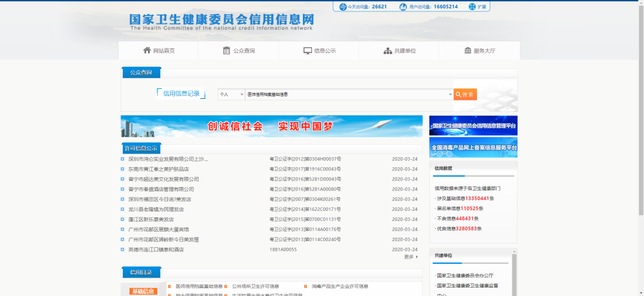Open 全国消毒产品网上备案信息服务平台 banner
The width and height of the screenshot is (644, 296).
click(x=473, y=147)
